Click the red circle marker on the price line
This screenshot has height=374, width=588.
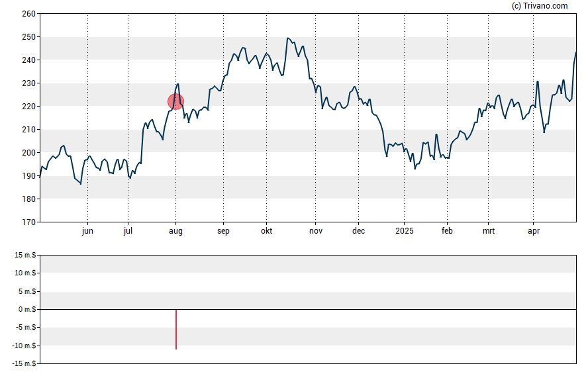point(175,101)
